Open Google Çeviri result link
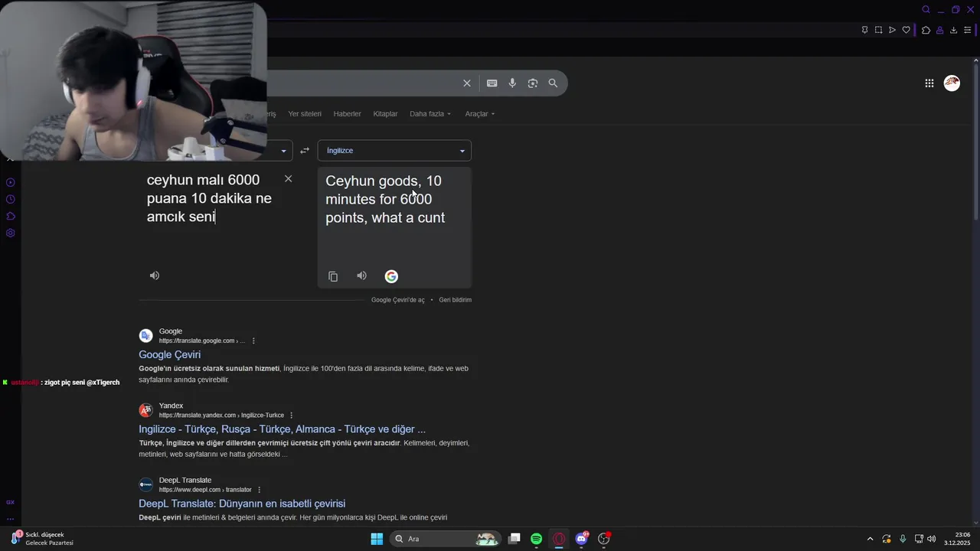The height and width of the screenshot is (551, 980). 169,354
